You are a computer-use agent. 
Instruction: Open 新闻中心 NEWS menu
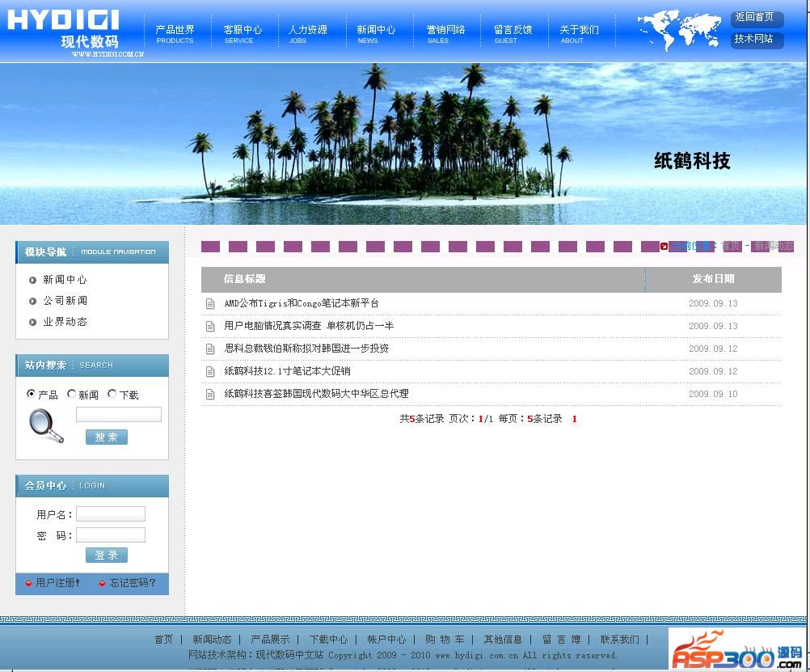pos(376,34)
